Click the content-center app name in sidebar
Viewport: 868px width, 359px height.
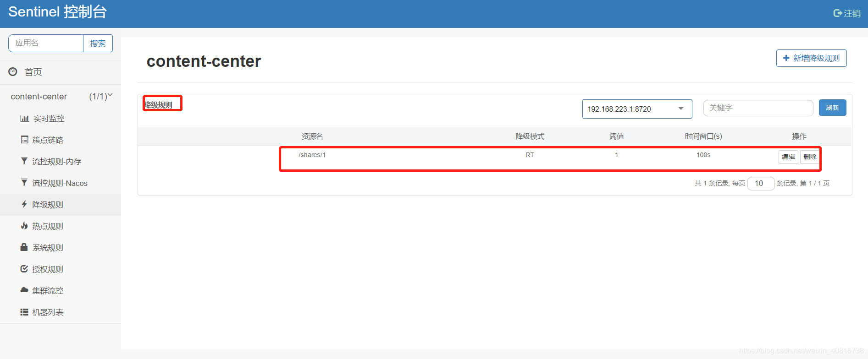39,96
